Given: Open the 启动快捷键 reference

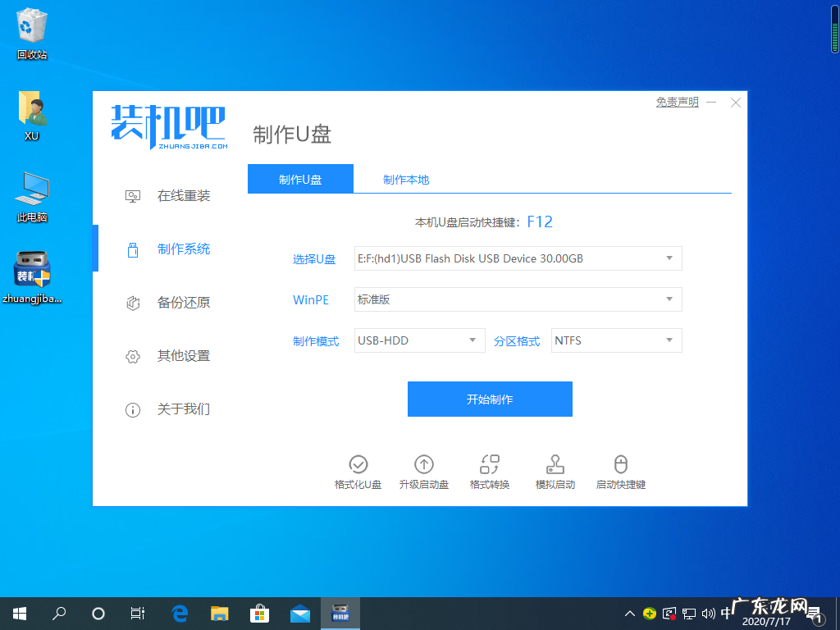Looking at the screenshot, I should coord(621,471).
